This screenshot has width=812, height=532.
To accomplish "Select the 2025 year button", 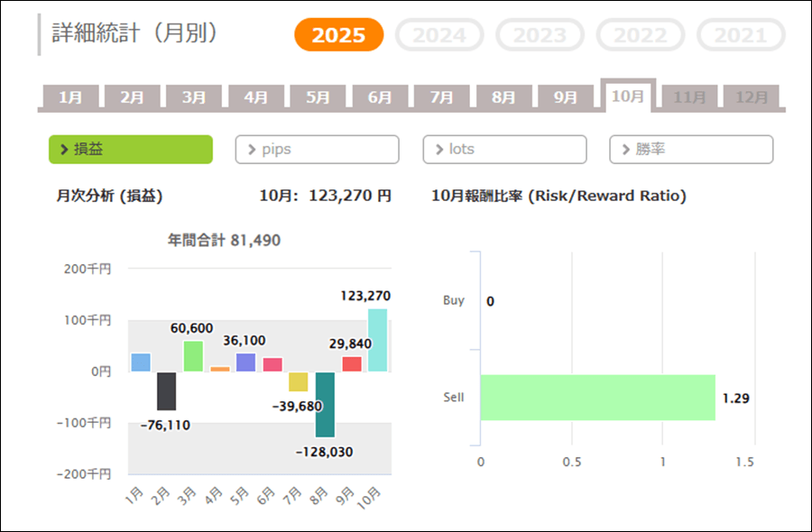I will [x=338, y=35].
